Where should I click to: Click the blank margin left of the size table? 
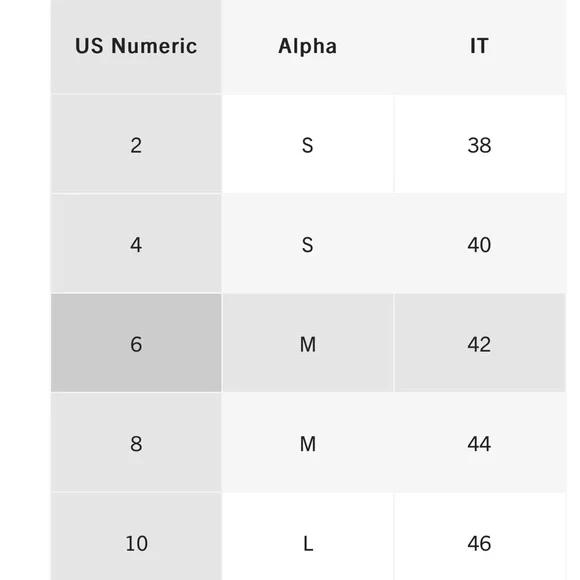25,290
